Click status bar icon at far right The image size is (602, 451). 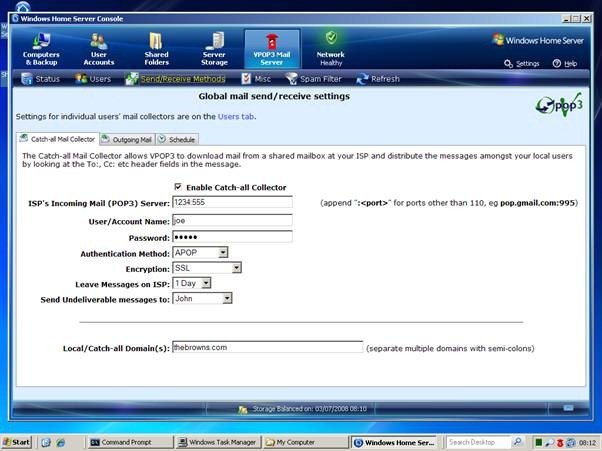pyautogui.click(x=569, y=408)
